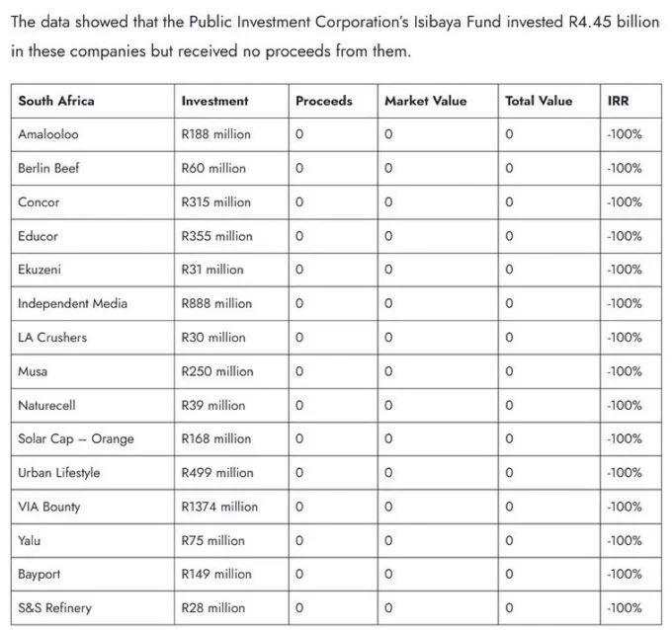Select the Urban Lifestyle row label
Viewport: 672px width, 630px height.
pyautogui.click(x=93, y=473)
